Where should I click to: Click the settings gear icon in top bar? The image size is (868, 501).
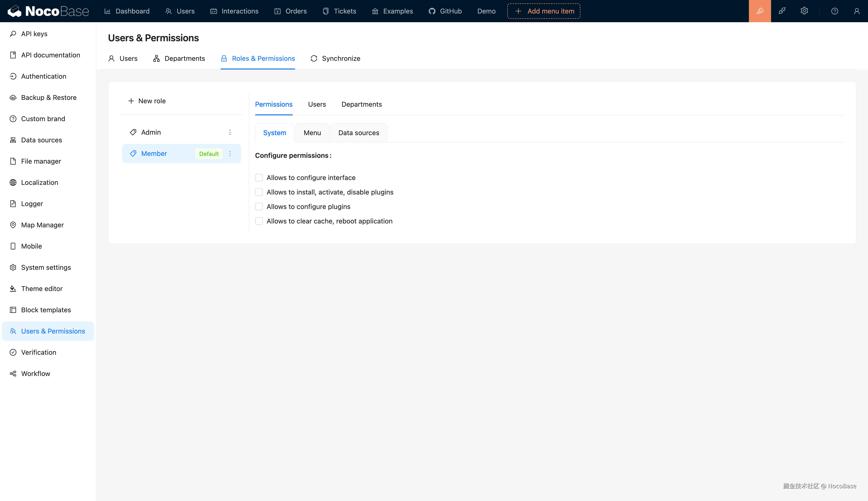click(x=804, y=11)
